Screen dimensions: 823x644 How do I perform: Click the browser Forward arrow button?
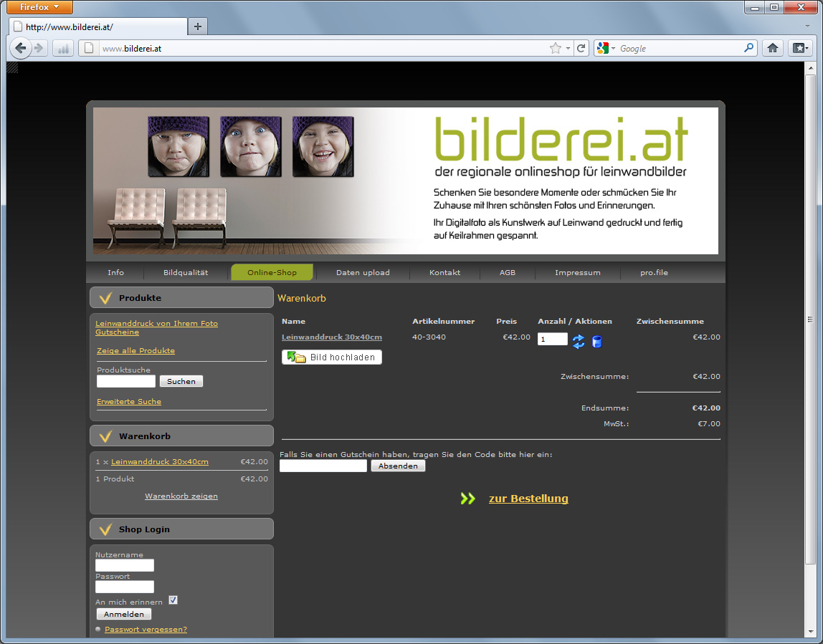(39, 48)
